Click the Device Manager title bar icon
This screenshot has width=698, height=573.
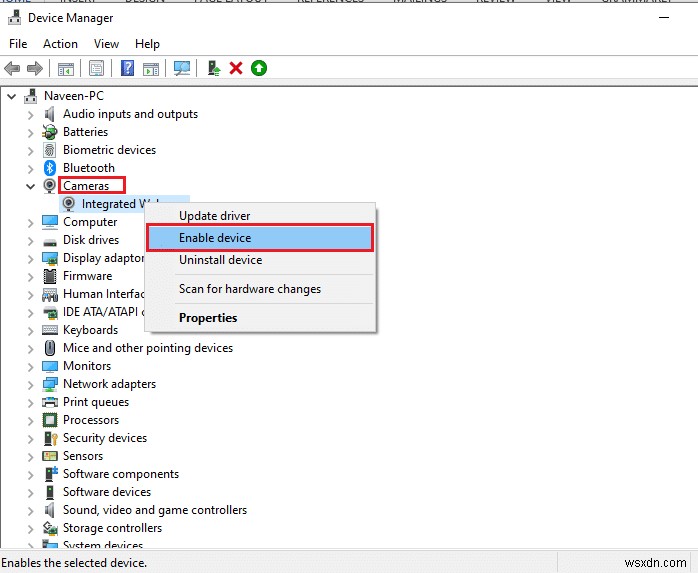(15, 18)
